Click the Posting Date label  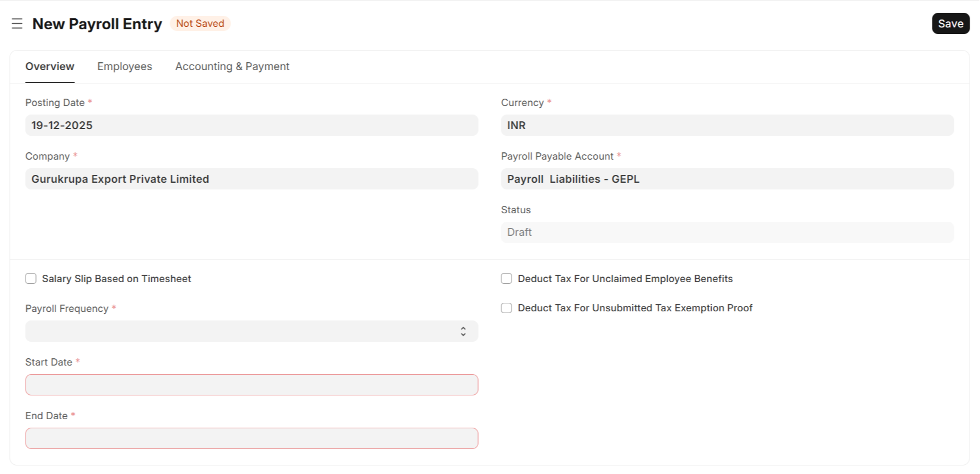pos(55,102)
